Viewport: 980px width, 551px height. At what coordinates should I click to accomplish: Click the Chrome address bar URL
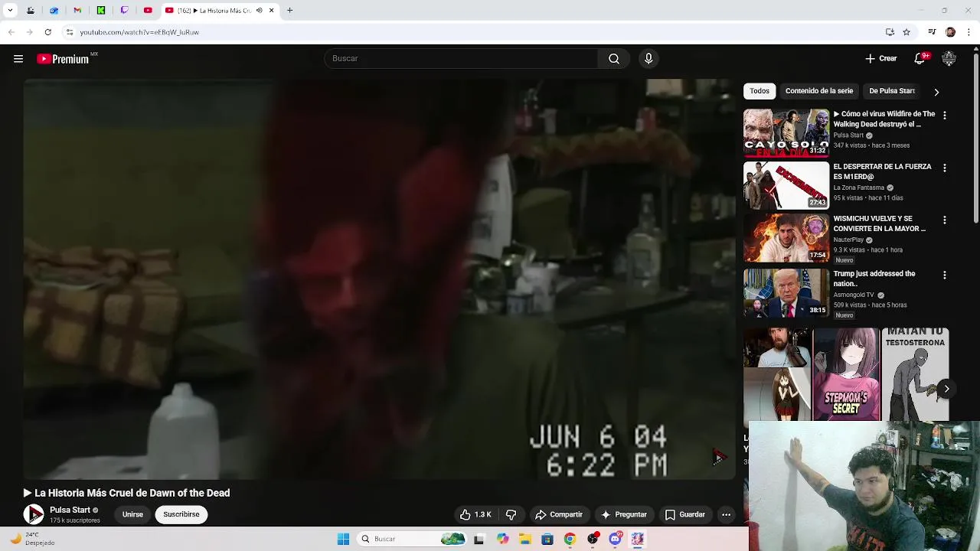139,32
